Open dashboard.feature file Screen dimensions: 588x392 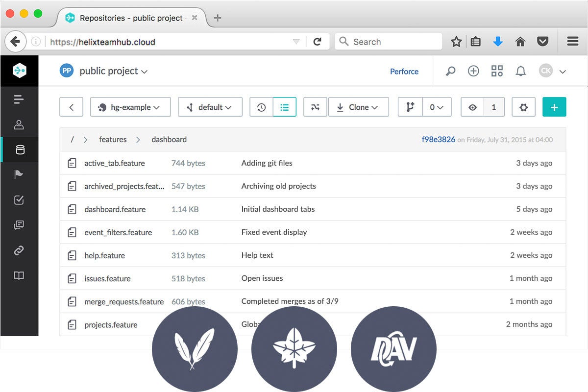115,209
